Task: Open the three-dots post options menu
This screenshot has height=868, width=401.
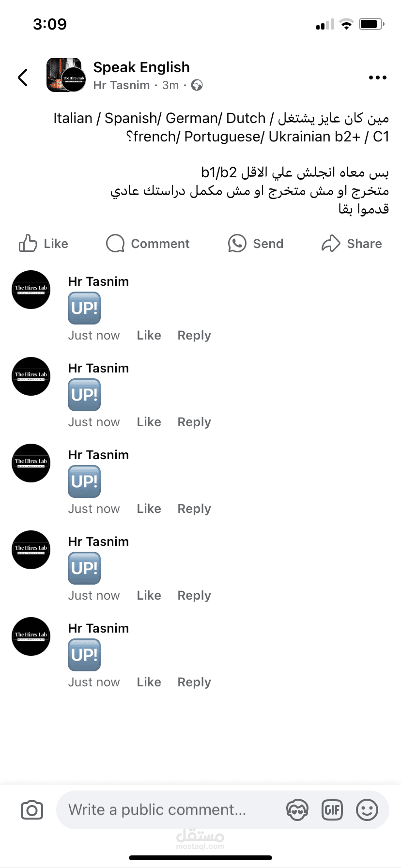Action: pos(377,77)
